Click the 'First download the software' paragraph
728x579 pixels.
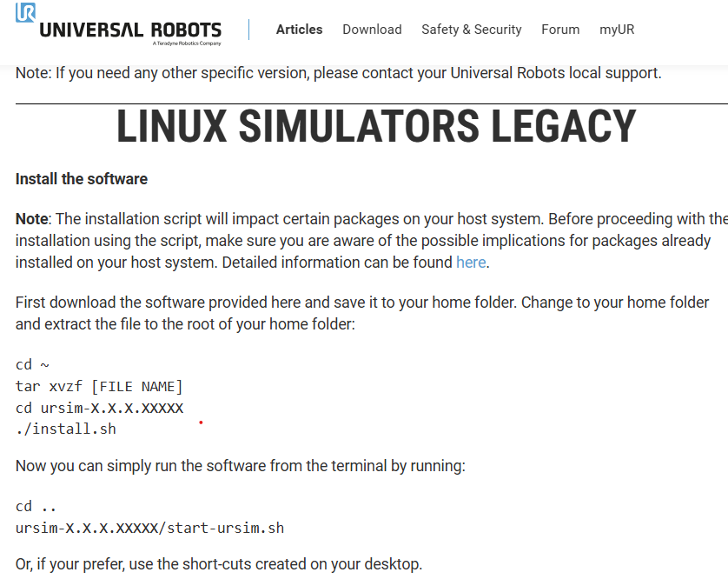(362, 313)
